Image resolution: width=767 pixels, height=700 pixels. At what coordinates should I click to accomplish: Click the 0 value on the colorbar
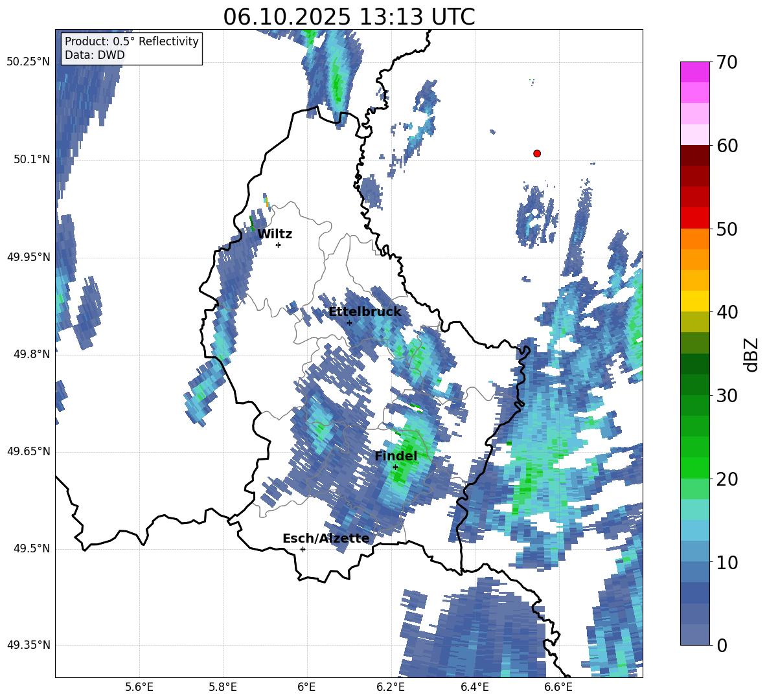pos(722,646)
